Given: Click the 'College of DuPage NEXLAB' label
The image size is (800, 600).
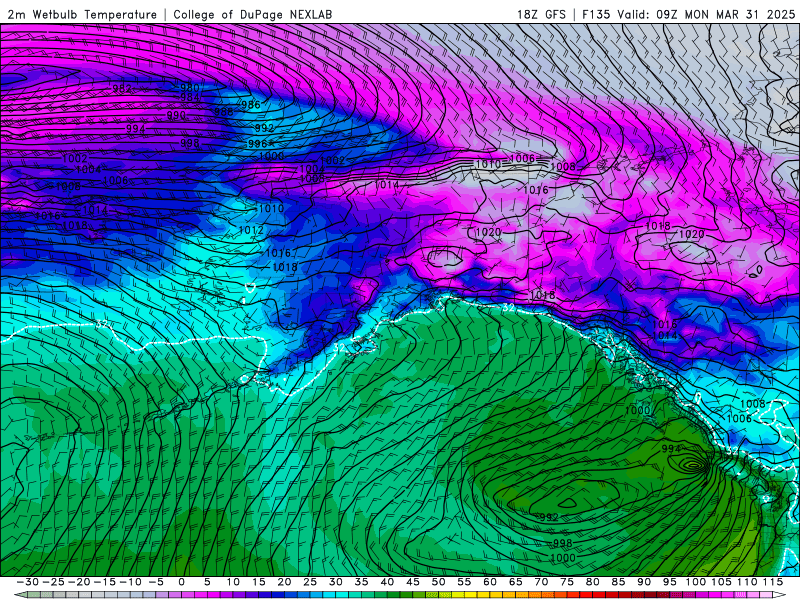Looking at the screenshot, I should pos(253,15).
